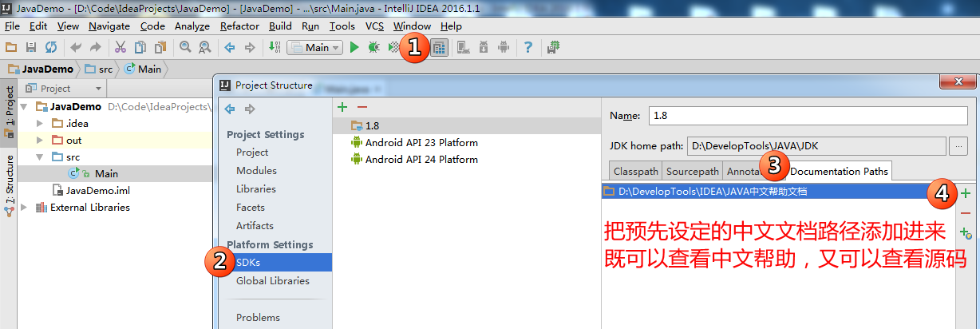This screenshot has width=980, height=329.
Task: Open Replace using the toolbar icon
Action: [205, 47]
